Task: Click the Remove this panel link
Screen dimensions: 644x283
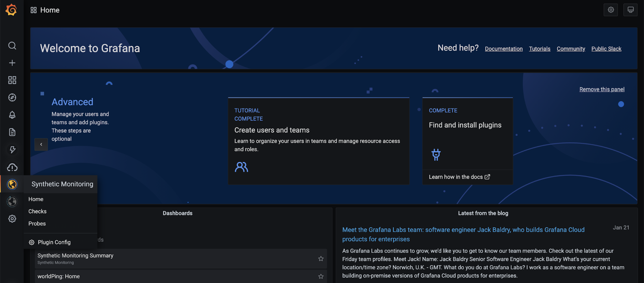Action: click(602, 89)
